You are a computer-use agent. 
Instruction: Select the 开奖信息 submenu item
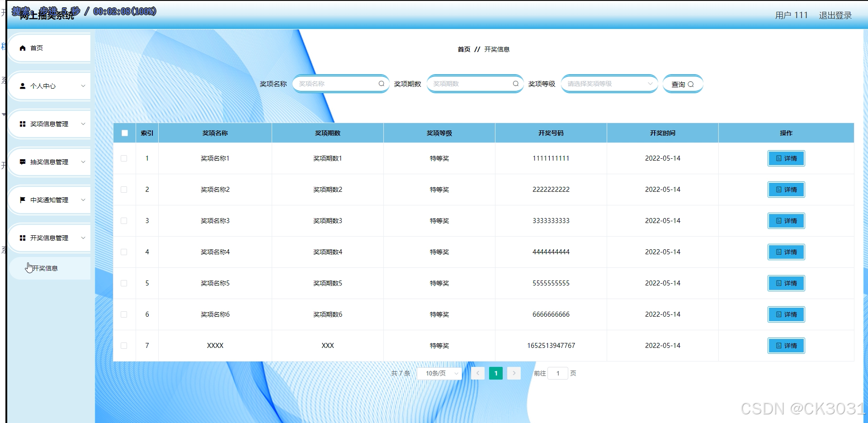click(50, 268)
